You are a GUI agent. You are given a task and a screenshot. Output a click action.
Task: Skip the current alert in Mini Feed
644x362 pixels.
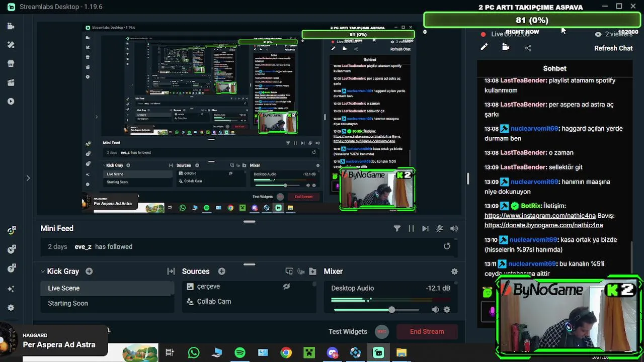(425, 228)
